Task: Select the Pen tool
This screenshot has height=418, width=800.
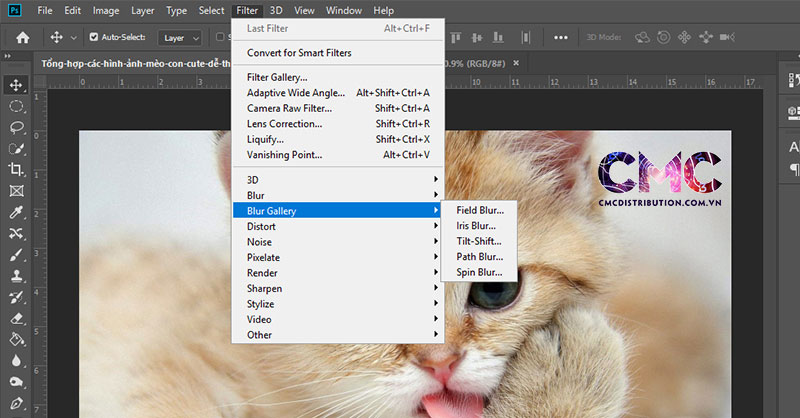Action: 16,403
